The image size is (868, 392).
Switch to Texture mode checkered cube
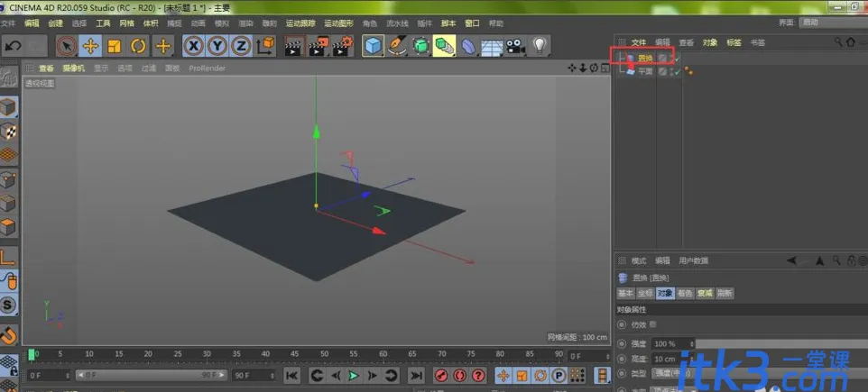8,131
